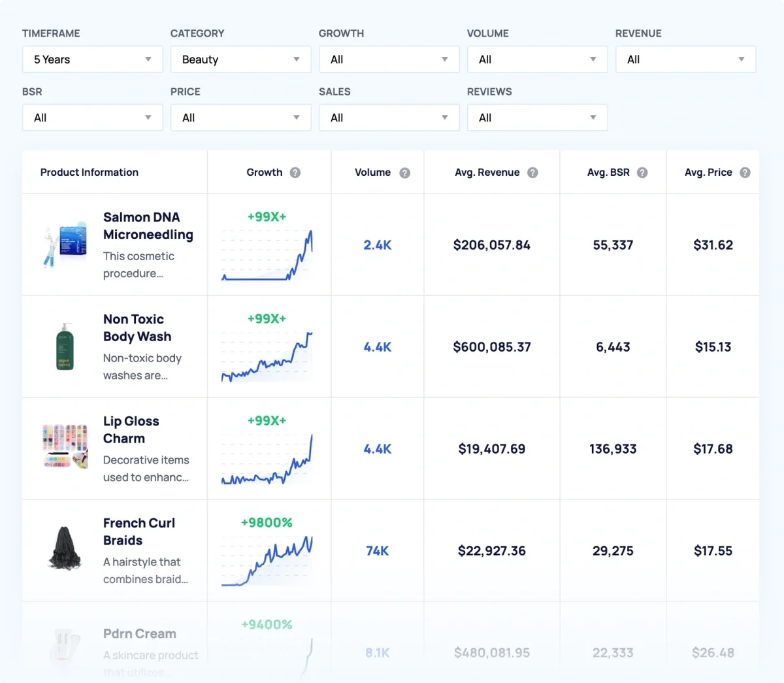Viewport: 784px width, 683px height.
Task: Open the Sales filter dropdown
Action: (x=389, y=118)
